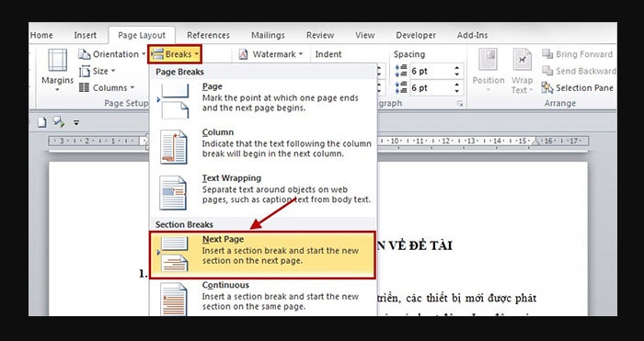Click the Orientation page icon
This screenshot has width=644, height=341.
point(85,54)
